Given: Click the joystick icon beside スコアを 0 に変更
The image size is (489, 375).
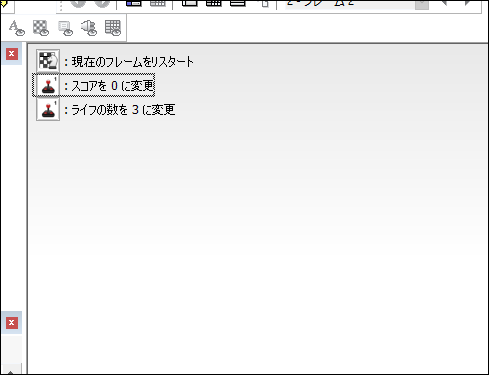Looking at the screenshot, I should point(48,86).
